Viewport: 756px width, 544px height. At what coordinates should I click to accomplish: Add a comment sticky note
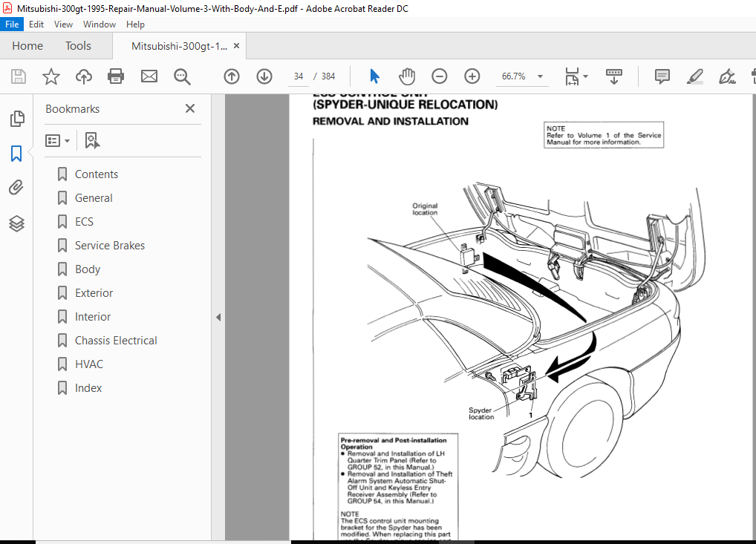pyautogui.click(x=662, y=76)
